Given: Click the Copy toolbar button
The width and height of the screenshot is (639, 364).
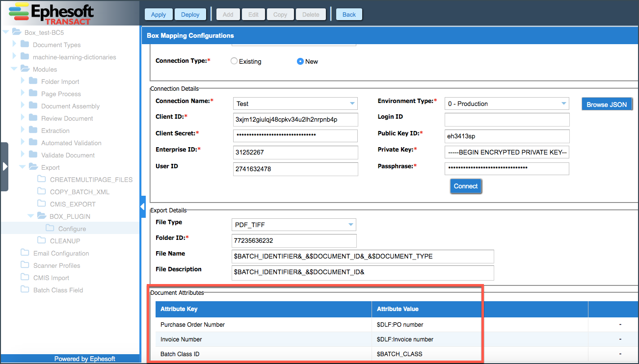Looking at the screenshot, I should (x=280, y=14).
